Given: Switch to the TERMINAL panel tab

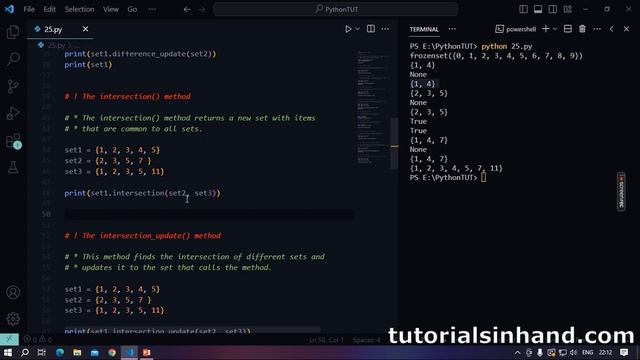Looking at the screenshot, I should click(x=424, y=29).
